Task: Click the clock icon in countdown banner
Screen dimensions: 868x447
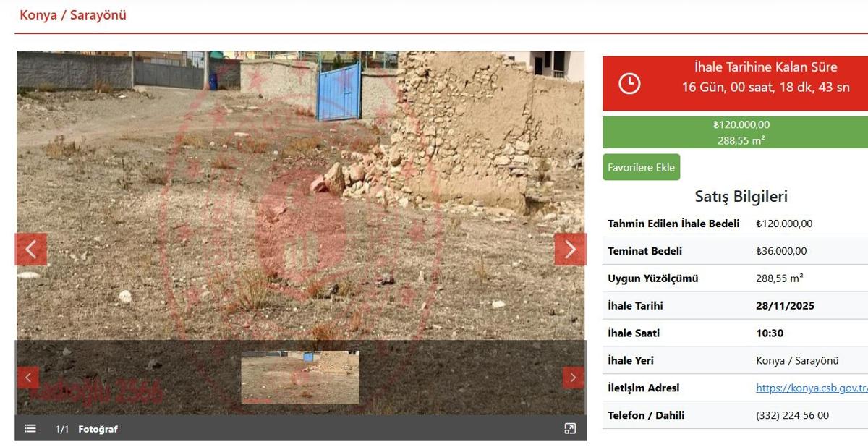Action: (629, 84)
